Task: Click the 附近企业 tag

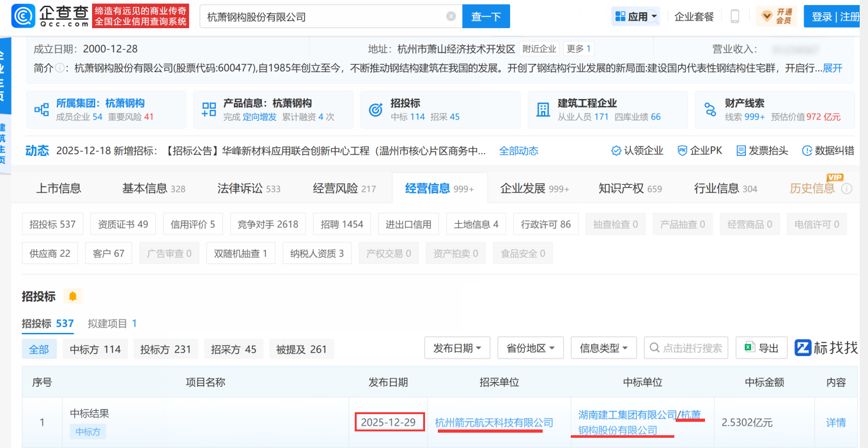Action: (x=539, y=49)
